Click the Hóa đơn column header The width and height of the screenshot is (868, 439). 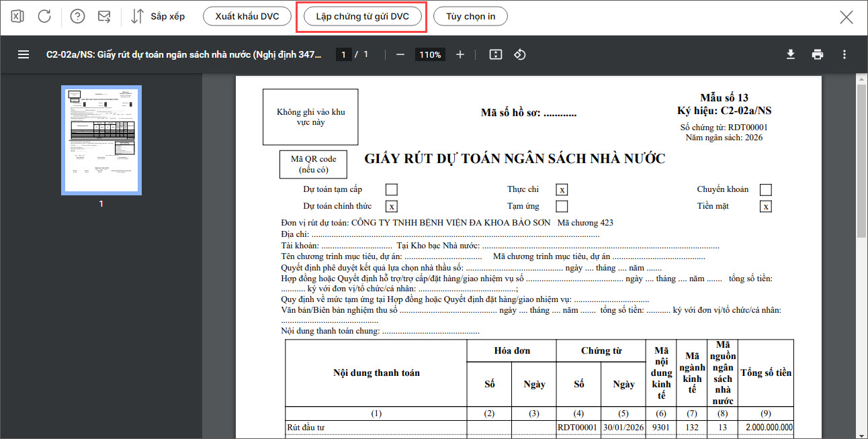click(x=511, y=351)
